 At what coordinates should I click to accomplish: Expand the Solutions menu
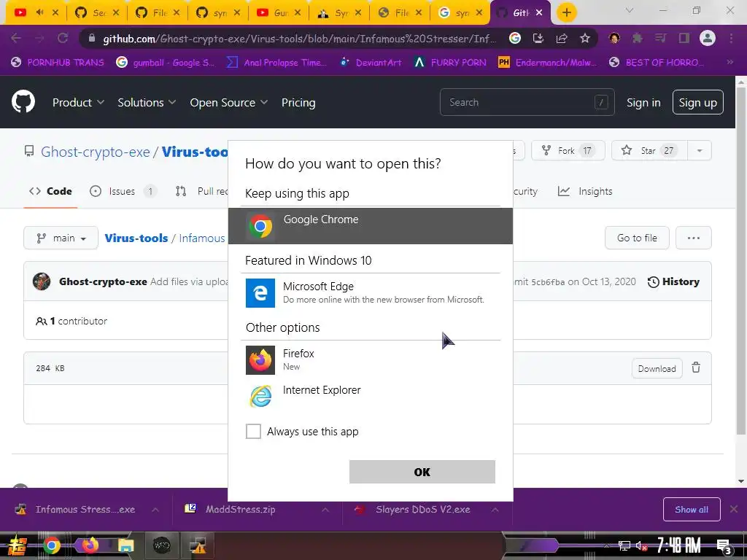pyautogui.click(x=147, y=102)
